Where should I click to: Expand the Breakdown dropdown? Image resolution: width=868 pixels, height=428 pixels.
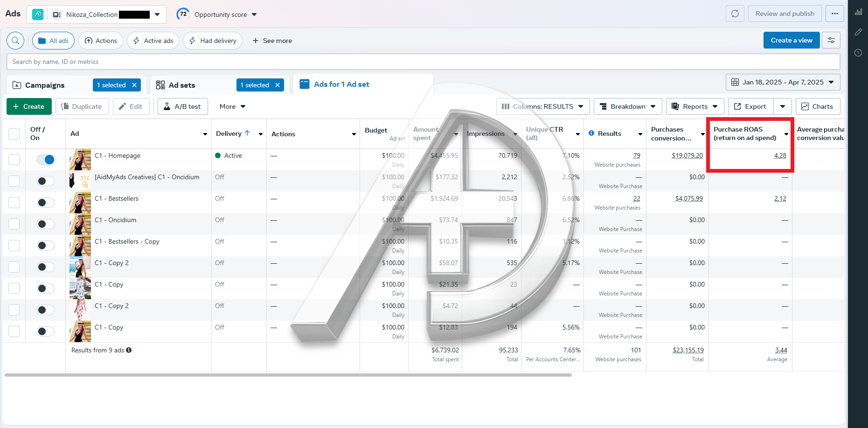(627, 106)
